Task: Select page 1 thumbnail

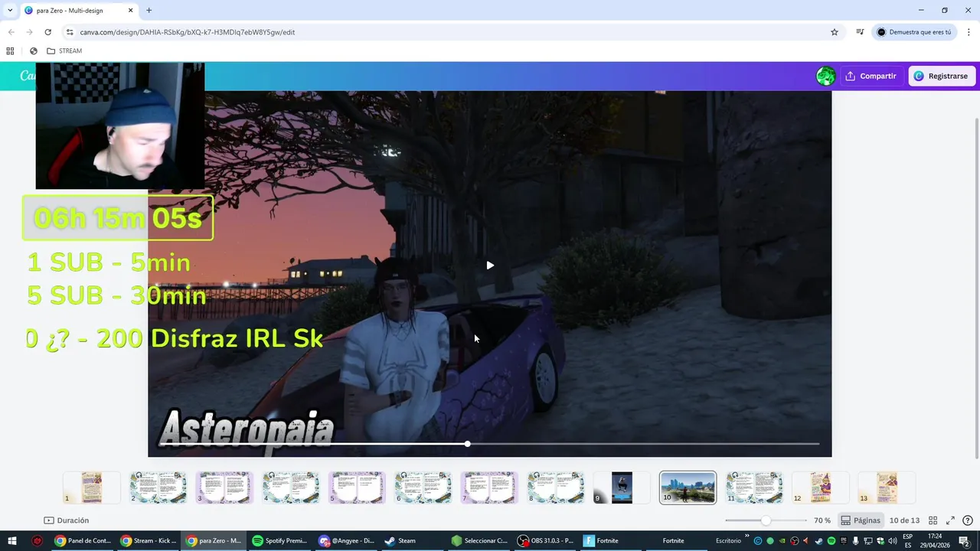Action: coord(92,487)
